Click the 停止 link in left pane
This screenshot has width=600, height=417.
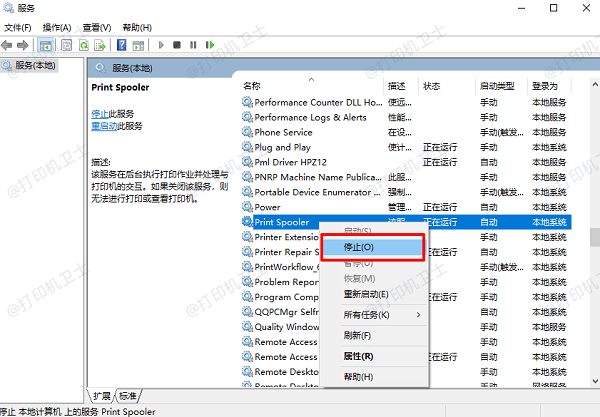tap(99, 114)
